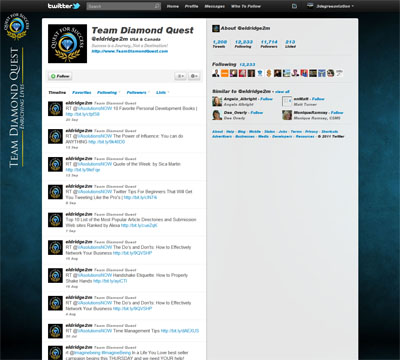
Task: Click footer Developers link
Action: click(x=282, y=136)
